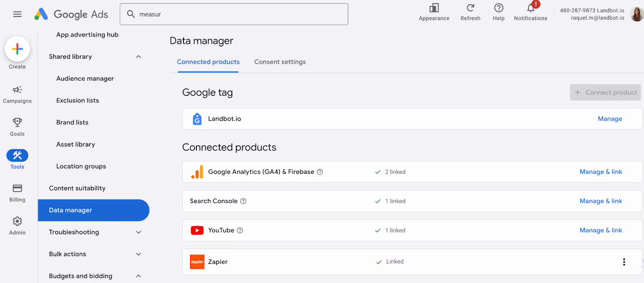Click the Google Analytics bar chart icon
This screenshot has height=283, width=644.
tap(197, 172)
